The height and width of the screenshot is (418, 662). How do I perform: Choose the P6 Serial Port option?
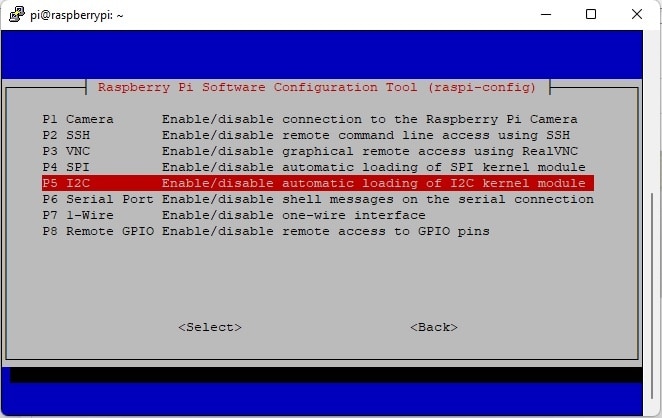click(318, 199)
